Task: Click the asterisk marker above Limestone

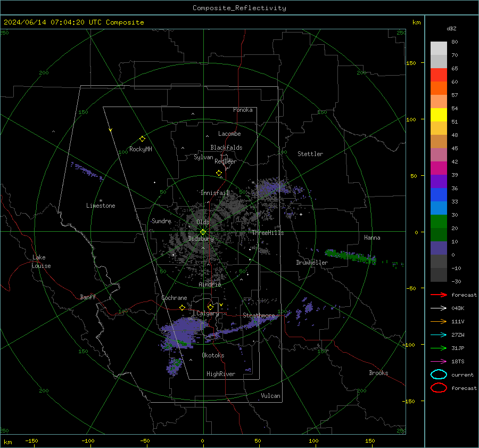Action: coord(101,201)
